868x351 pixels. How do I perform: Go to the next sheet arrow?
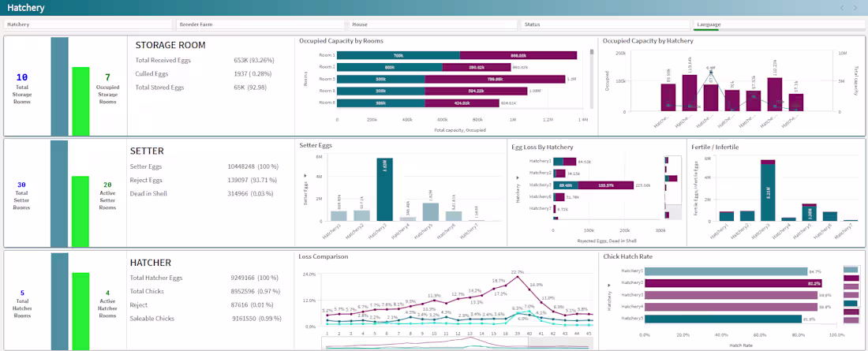coord(857,8)
